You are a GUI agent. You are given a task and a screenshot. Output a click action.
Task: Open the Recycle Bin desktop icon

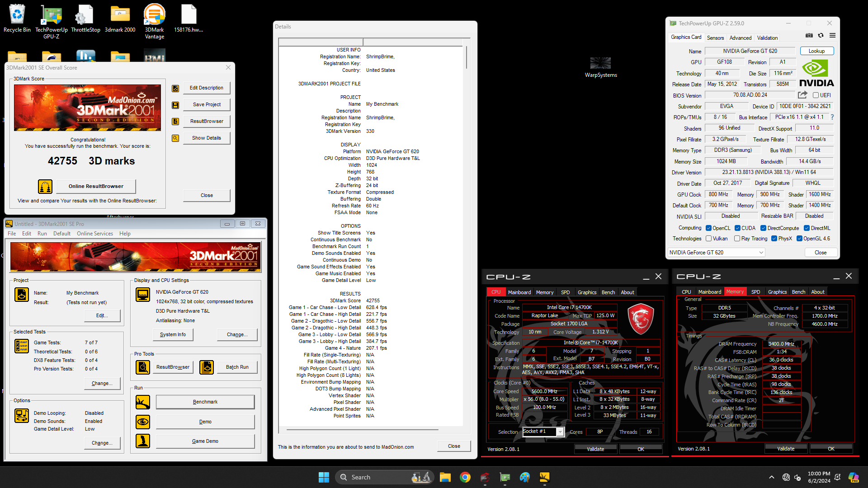[x=17, y=19]
